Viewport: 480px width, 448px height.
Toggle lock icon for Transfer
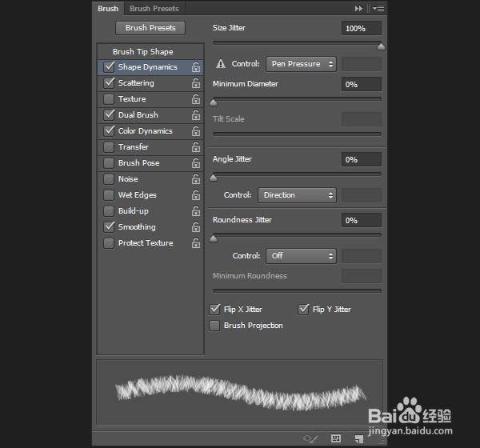point(196,147)
